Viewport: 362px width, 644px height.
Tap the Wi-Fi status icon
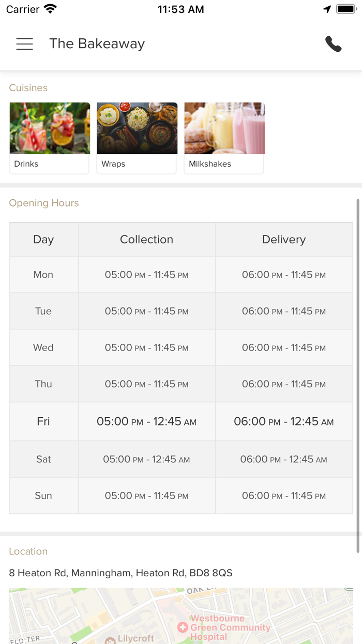(50, 9)
